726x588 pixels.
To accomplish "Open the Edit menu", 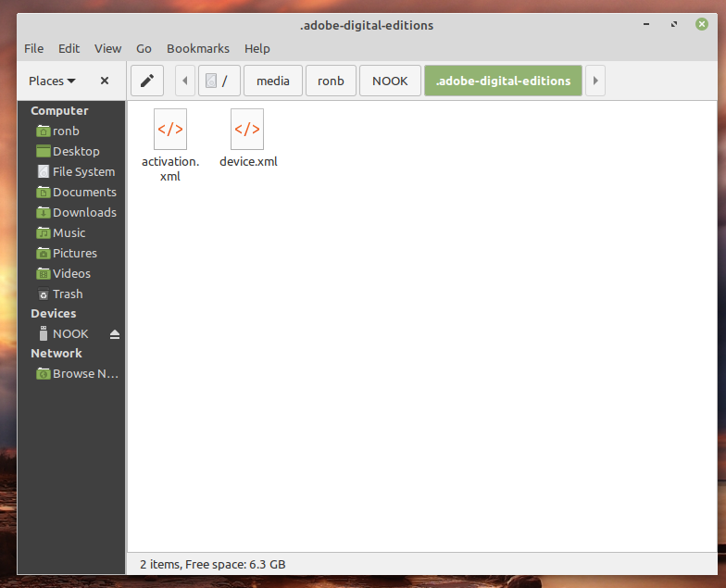I will point(69,48).
